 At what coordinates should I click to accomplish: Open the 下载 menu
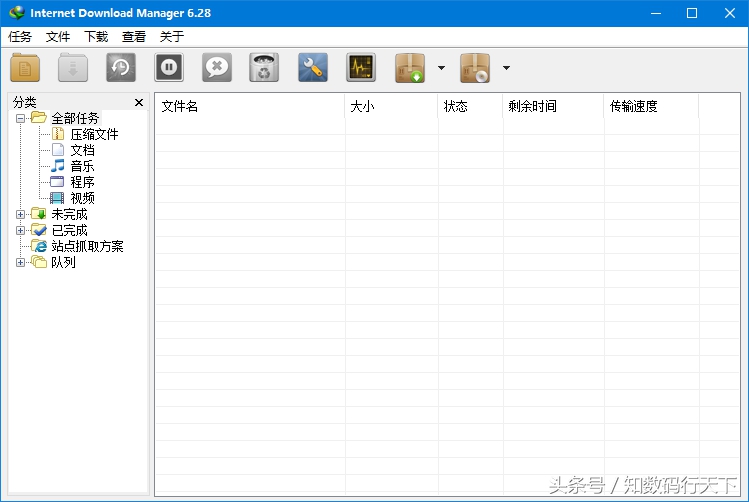coord(96,37)
